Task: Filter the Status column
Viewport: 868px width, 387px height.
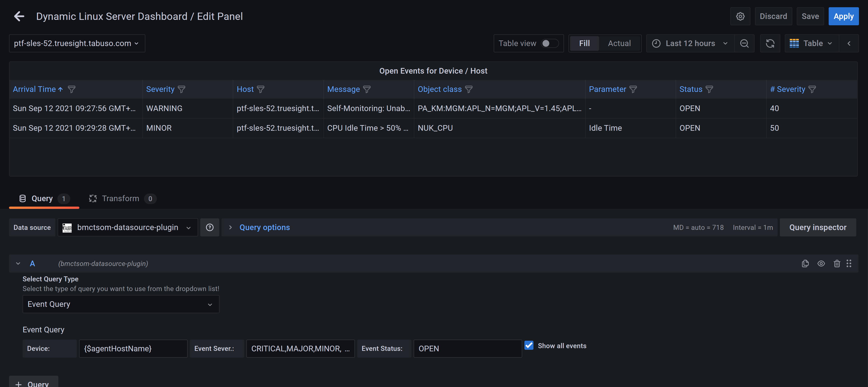Action: (x=709, y=89)
